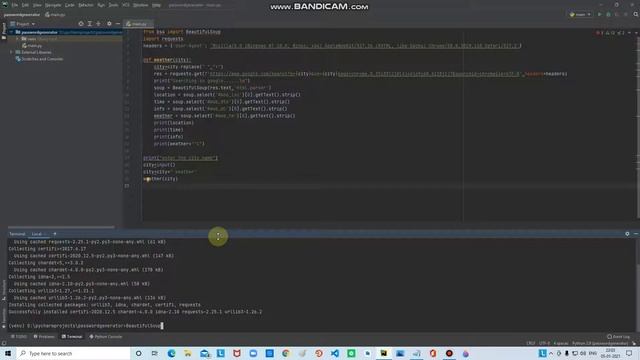The image size is (640, 360).
Task: Click main.py in the navigation breadcrumb
Action: 55,15
